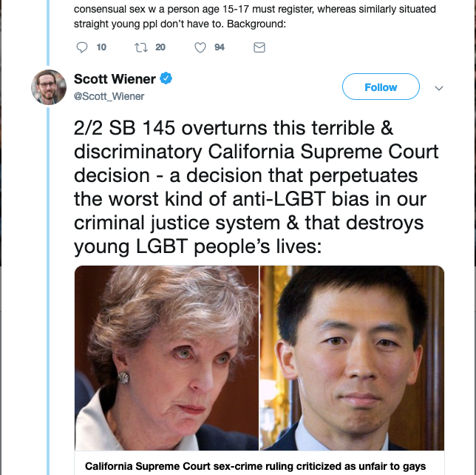Image resolution: width=476 pixels, height=475 pixels.
Task: Click the reply count 10
Action: (101, 47)
